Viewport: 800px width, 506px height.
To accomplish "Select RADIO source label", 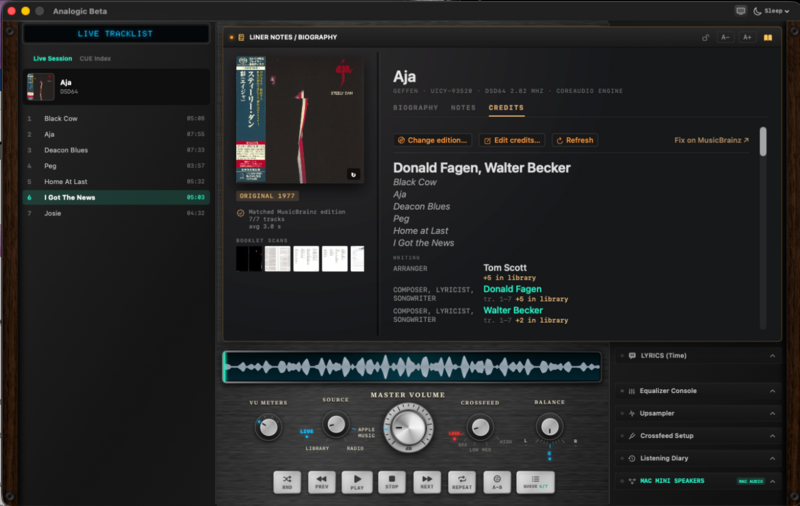I will pyautogui.click(x=355, y=448).
